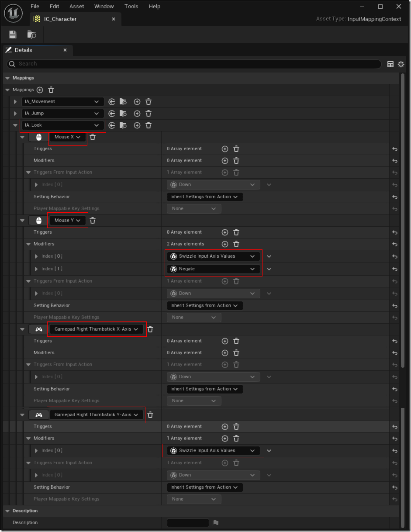Screen dimensions: 411x532
Task: Open Details settings gear icon
Action: click(x=401, y=64)
